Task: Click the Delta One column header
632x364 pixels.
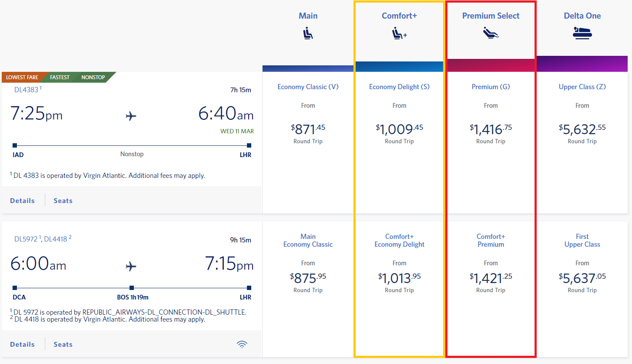Action: [582, 16]
